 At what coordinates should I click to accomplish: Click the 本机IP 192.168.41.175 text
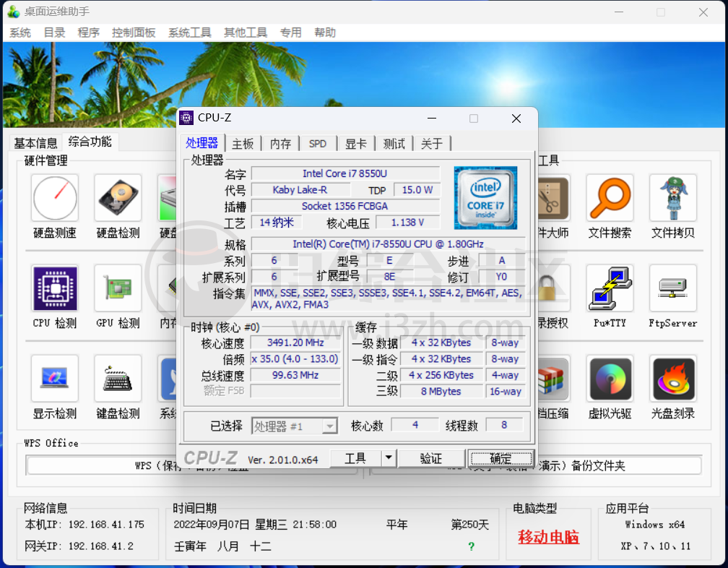coord(84,525)
